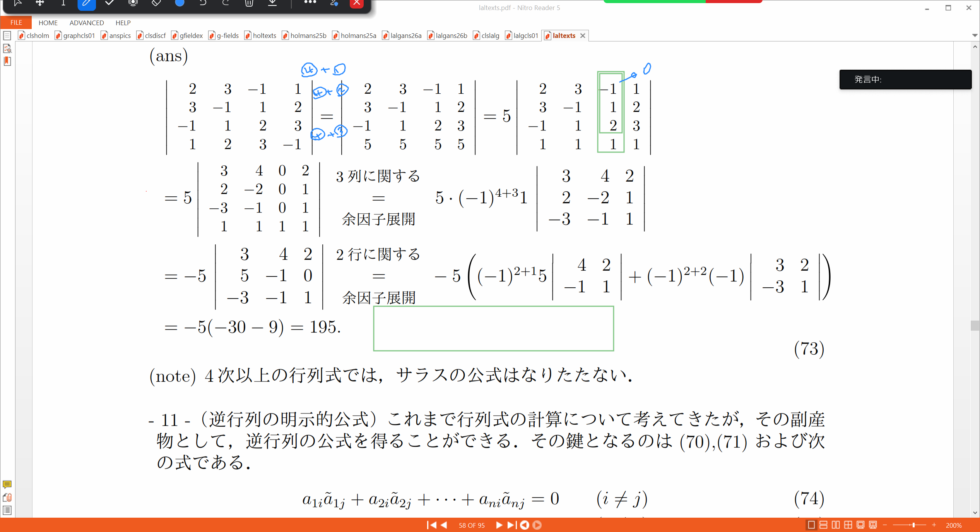
Task: Switch to the clslalg document tab
Action: point(487,36)
